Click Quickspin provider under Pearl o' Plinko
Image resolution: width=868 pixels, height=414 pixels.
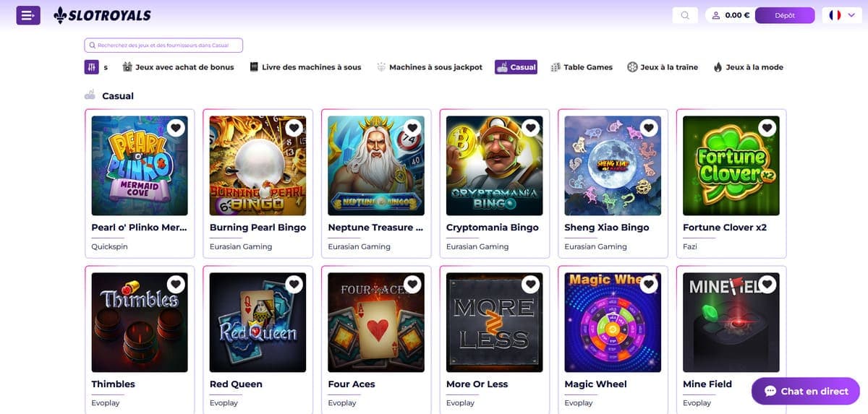109,246
